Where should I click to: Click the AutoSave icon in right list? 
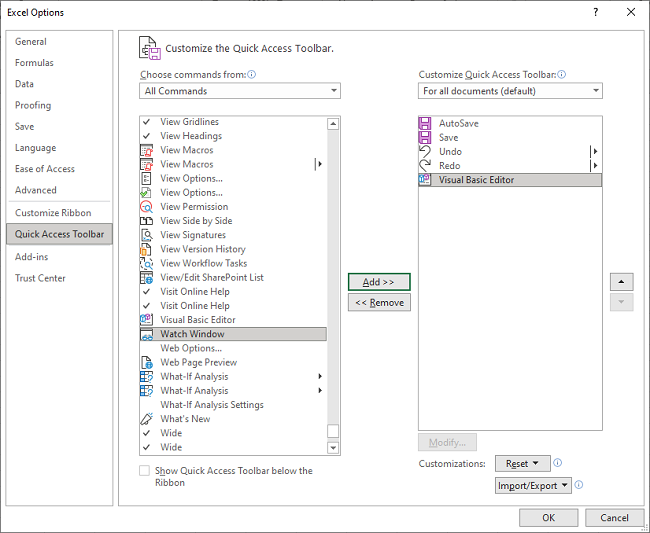click(x=425, y=123)
